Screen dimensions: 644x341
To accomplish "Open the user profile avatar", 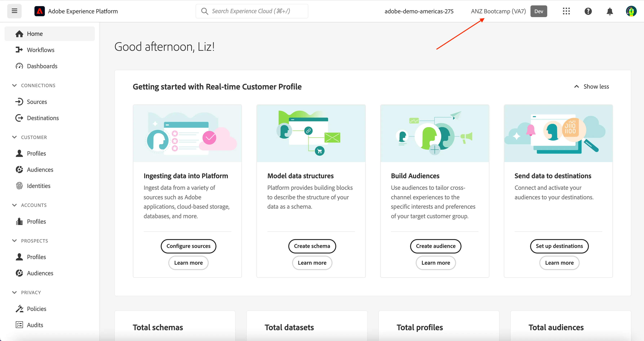I will coord(631,11).
